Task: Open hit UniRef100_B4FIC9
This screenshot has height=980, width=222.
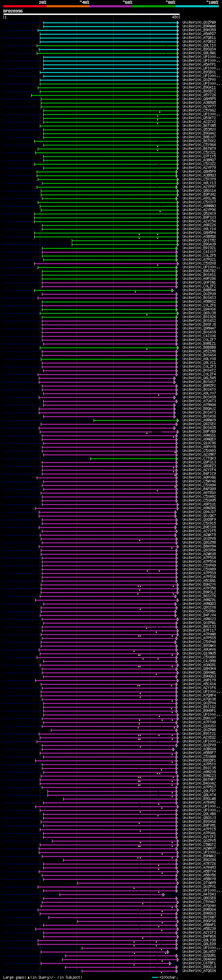Action: (199, 473)
